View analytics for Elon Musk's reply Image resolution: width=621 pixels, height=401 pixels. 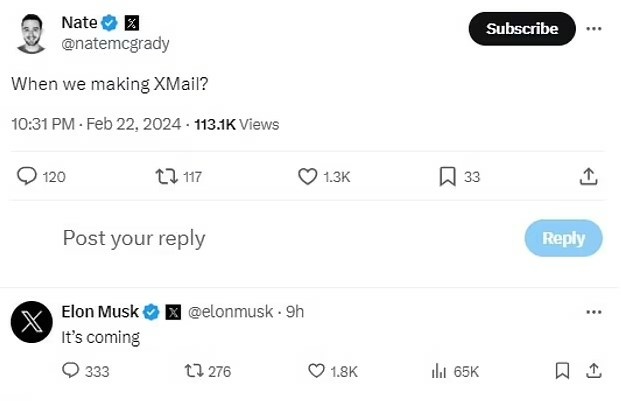click(x=438, y=371)
